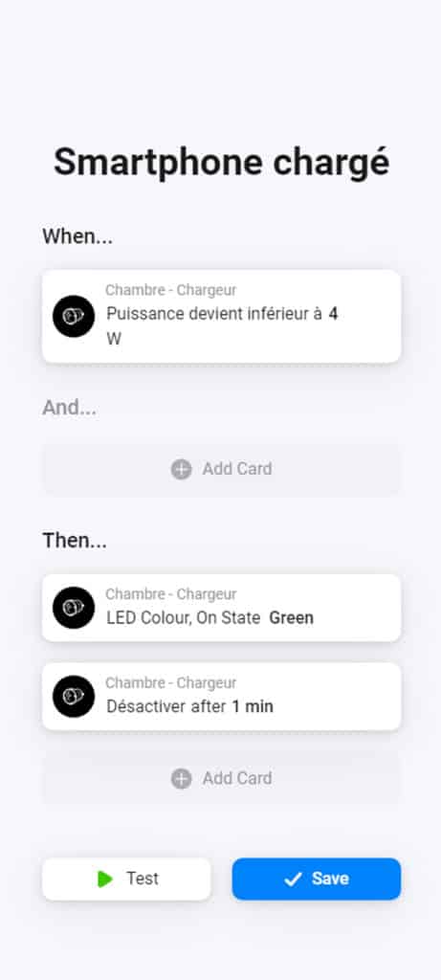Add a card to the And conditions
Image resolution: width=441 pixels, height=980 pixels.
tap(221, 469)
